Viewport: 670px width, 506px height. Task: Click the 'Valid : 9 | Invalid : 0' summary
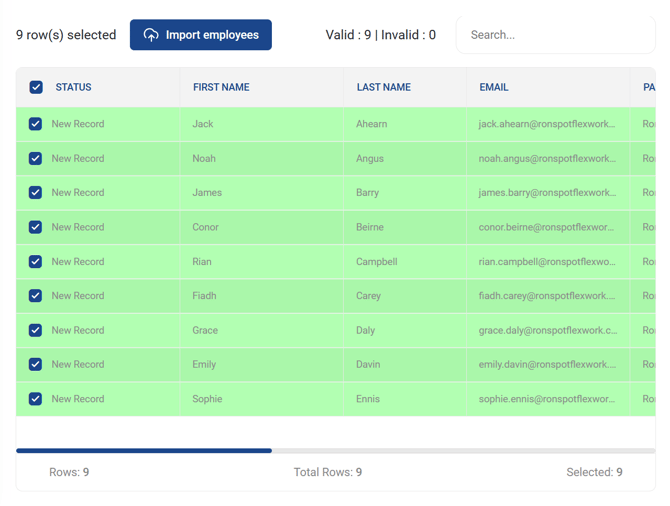381,35
